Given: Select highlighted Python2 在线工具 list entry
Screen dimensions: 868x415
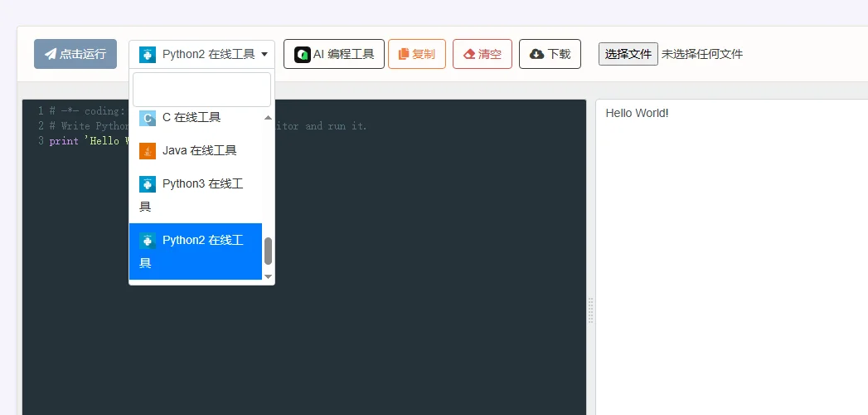Looking at the screenshot, I should click(196, 251).
